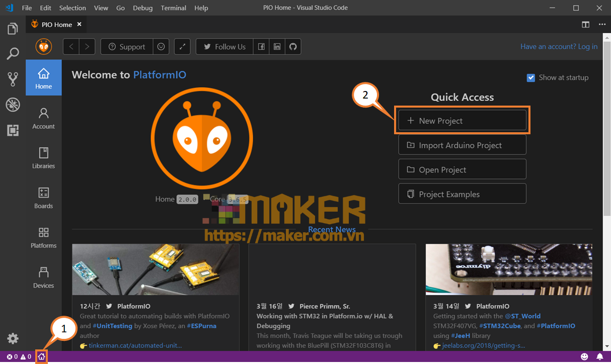611x364 pixels.
Task: Click the New Project button
Action: [462, 121]
